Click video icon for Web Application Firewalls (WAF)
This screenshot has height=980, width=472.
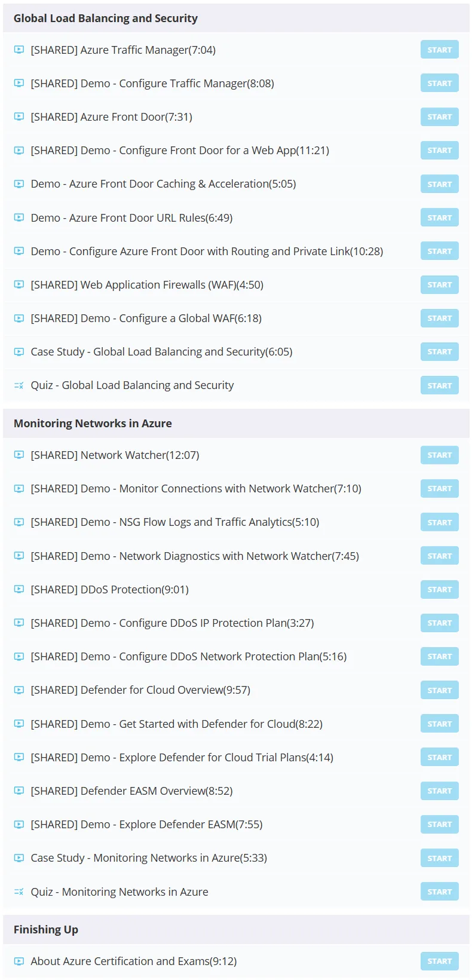(19, 284)
